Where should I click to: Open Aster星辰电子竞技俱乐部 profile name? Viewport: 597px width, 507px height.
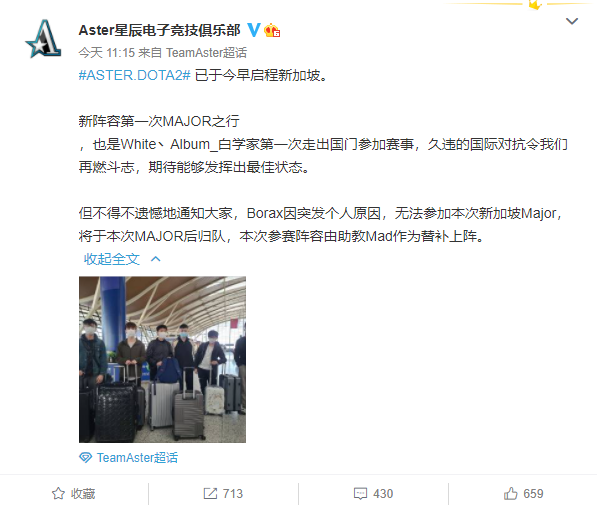[x=160, y=30]
